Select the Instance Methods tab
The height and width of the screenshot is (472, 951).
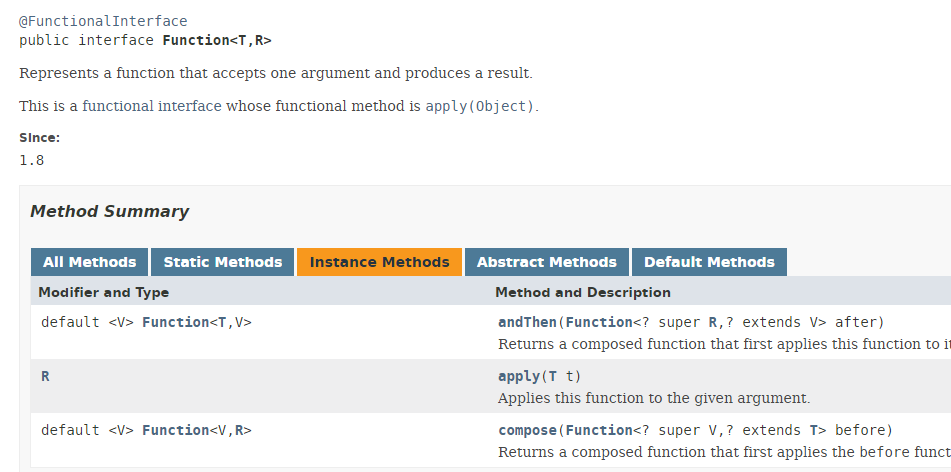(379, 262)
